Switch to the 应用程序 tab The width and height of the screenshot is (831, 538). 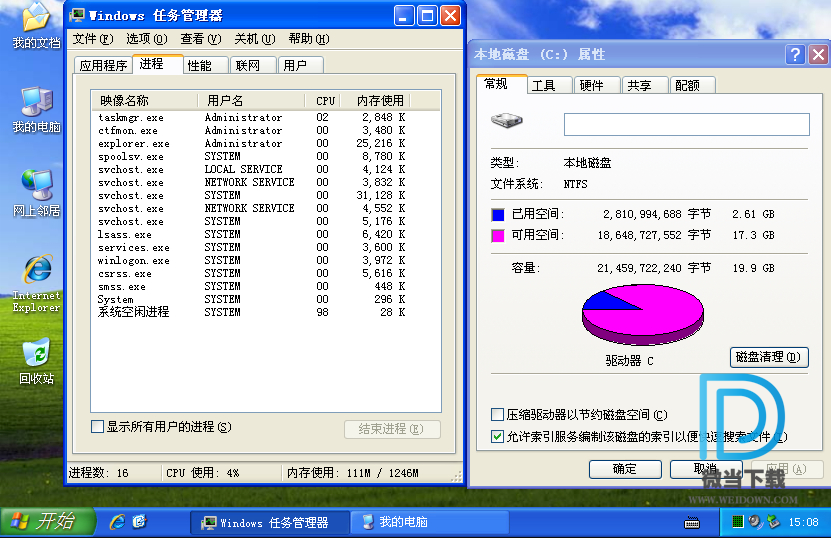(103, 65)
